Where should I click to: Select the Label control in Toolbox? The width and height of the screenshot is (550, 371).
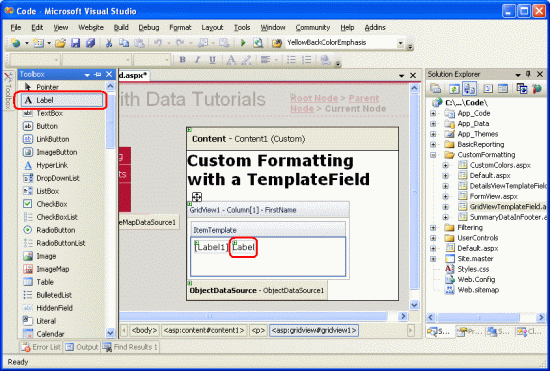62,100
